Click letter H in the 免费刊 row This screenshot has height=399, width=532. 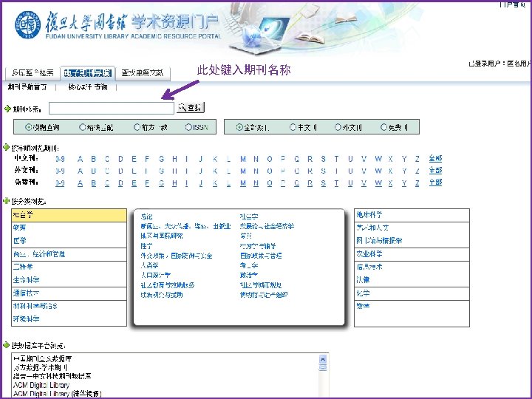(x=174, y=183)
